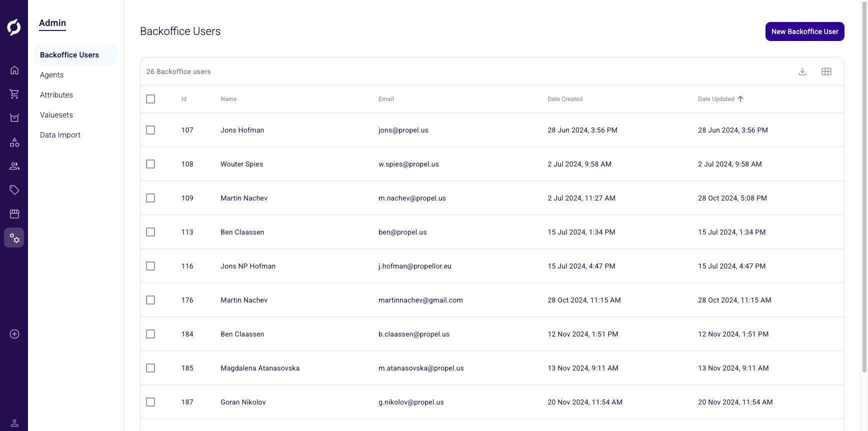
Task: Click Backoffice Users page title
Action: (180, 31)
